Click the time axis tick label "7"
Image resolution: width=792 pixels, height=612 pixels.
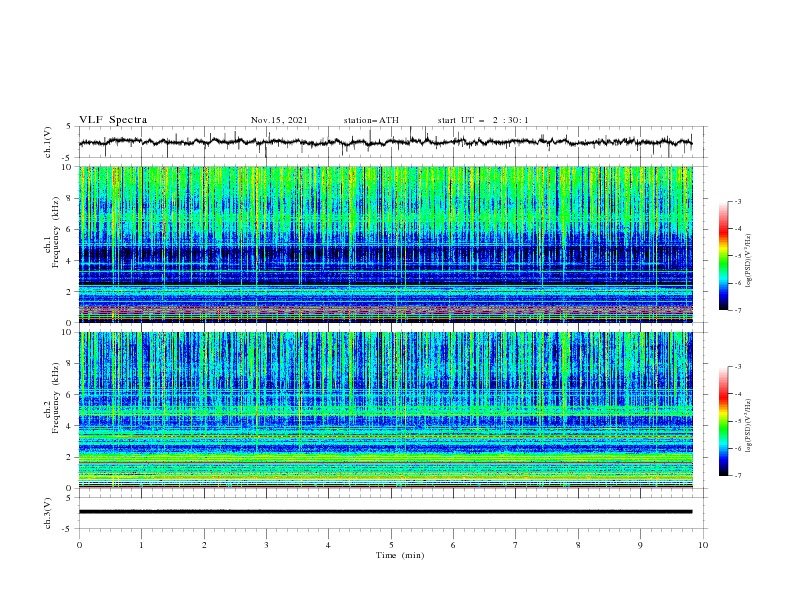(516, 545)
